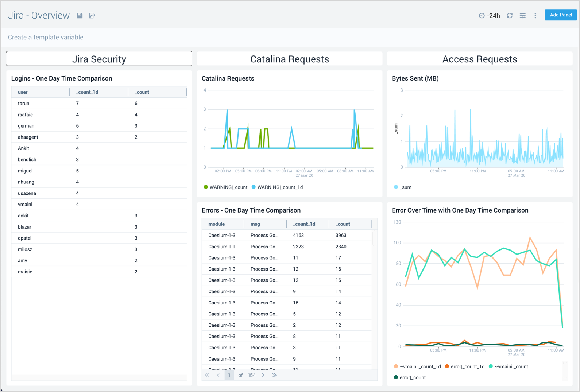The image size is (580, 392).
Task: Select the Catalina Requests section header
Action: point(289,59)
